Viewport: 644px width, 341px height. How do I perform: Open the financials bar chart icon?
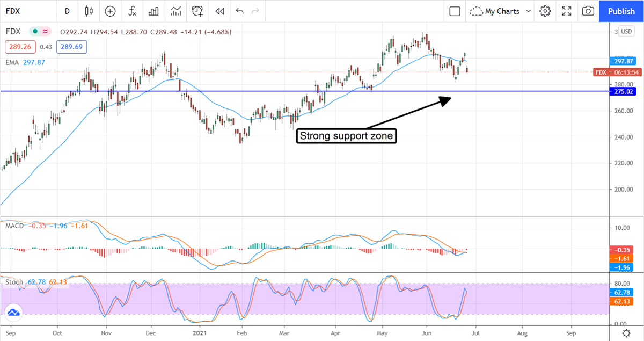point(154,11)
